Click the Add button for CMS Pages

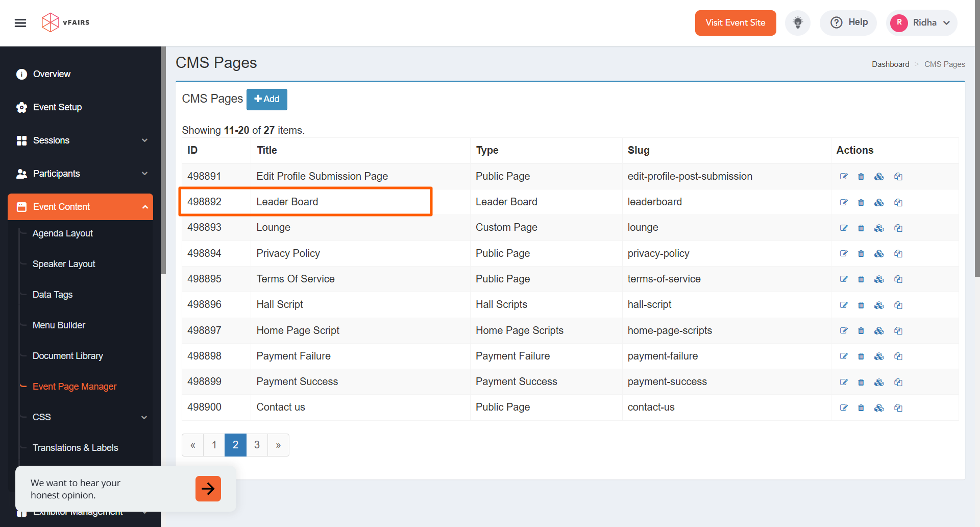pyautogui.click(x=266, y=99)
